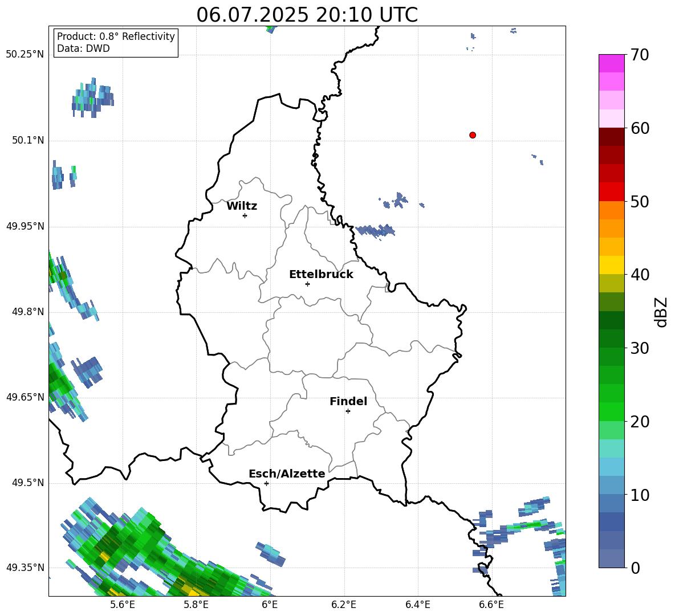Click the bright red colorbar segment above 50
The width and height of the screenshot is (675, 616).
coord(611,192)
